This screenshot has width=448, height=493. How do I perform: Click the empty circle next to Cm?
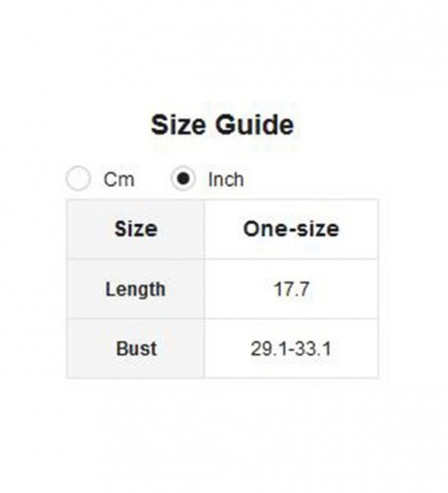(x=78, y=178)
